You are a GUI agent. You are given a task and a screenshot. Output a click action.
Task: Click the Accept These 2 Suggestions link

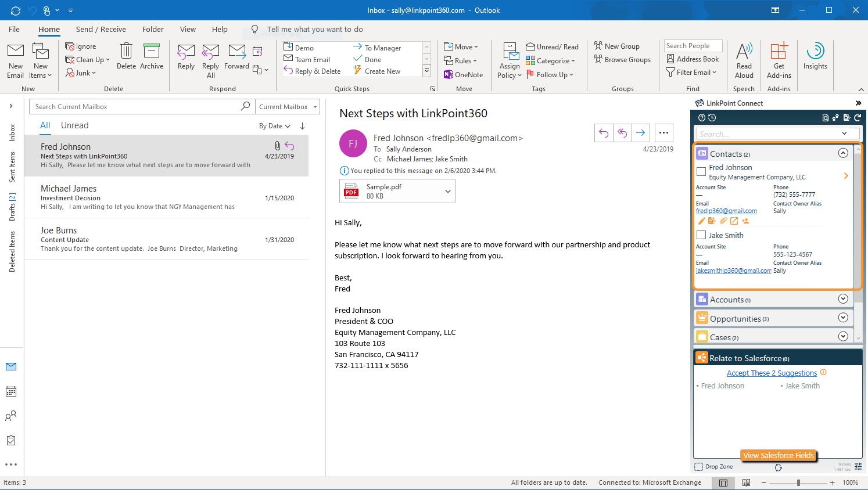click(x=772, y=373)
